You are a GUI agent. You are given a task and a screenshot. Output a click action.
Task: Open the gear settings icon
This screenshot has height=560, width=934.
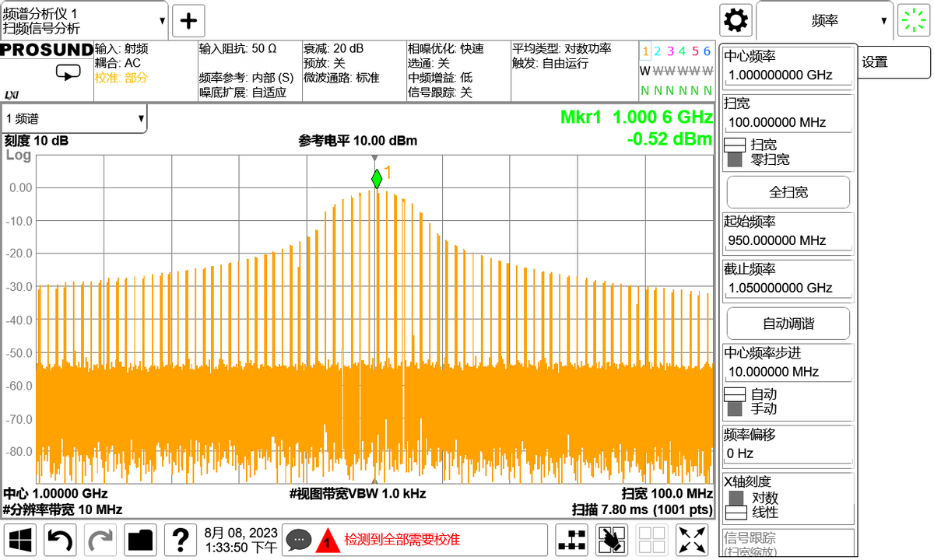[x=736, y=21]
